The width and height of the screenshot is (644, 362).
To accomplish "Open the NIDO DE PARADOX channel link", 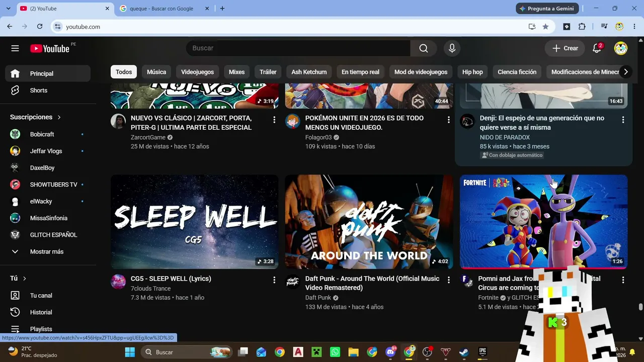I will pos(505,137).
